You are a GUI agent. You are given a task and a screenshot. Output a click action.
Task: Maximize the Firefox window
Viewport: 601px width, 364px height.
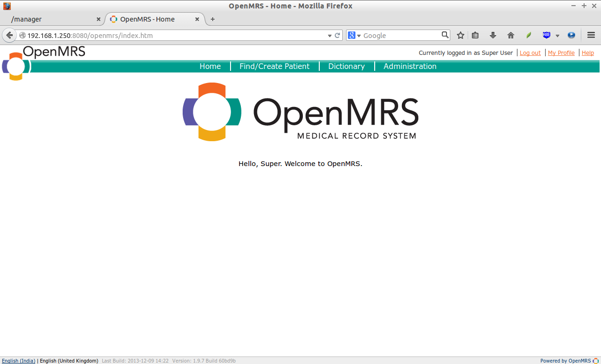(584, 6)
